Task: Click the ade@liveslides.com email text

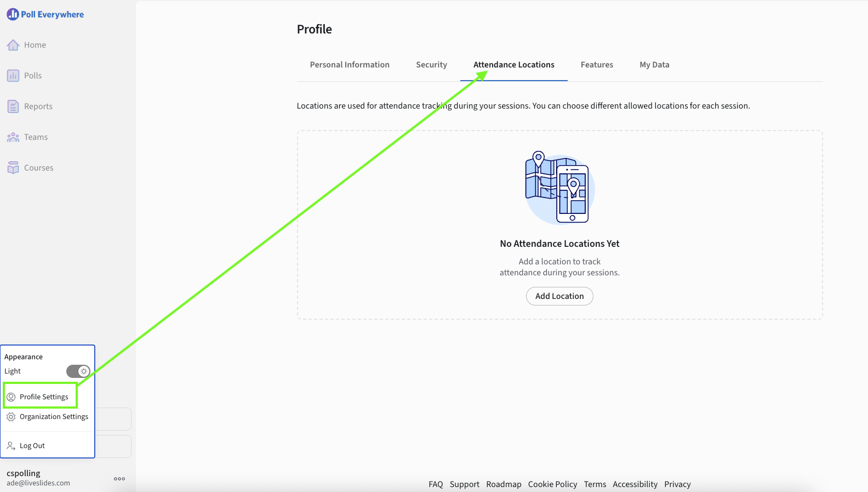Action: point(38,483)
